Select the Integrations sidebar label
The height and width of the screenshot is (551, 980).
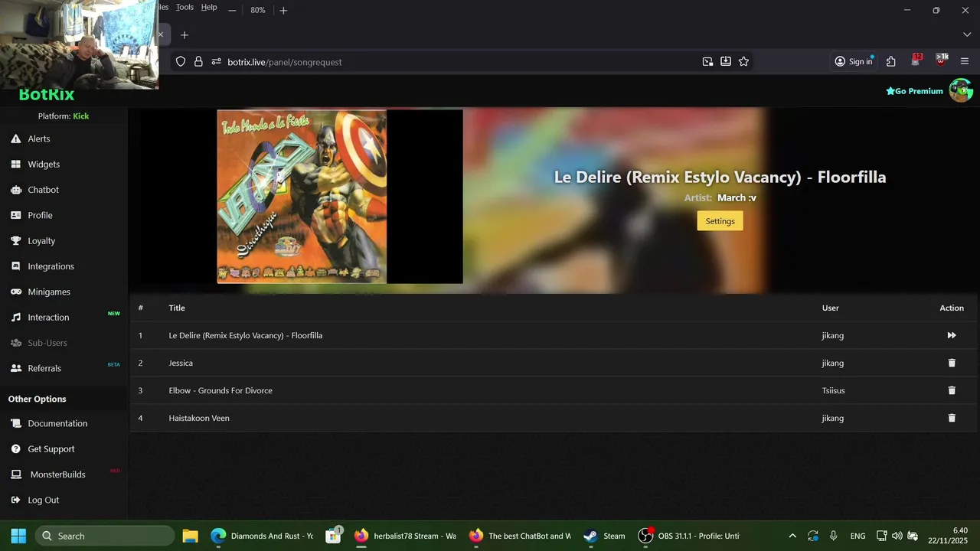[x=51, y=266]
